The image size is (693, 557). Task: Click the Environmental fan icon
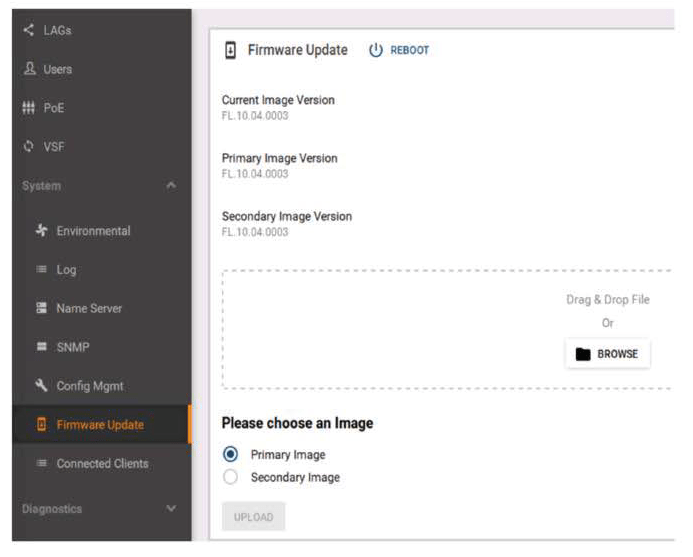coord(42,231)
